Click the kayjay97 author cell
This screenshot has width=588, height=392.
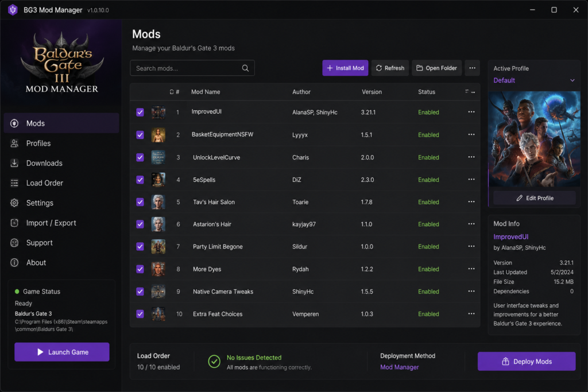[304, 224]
